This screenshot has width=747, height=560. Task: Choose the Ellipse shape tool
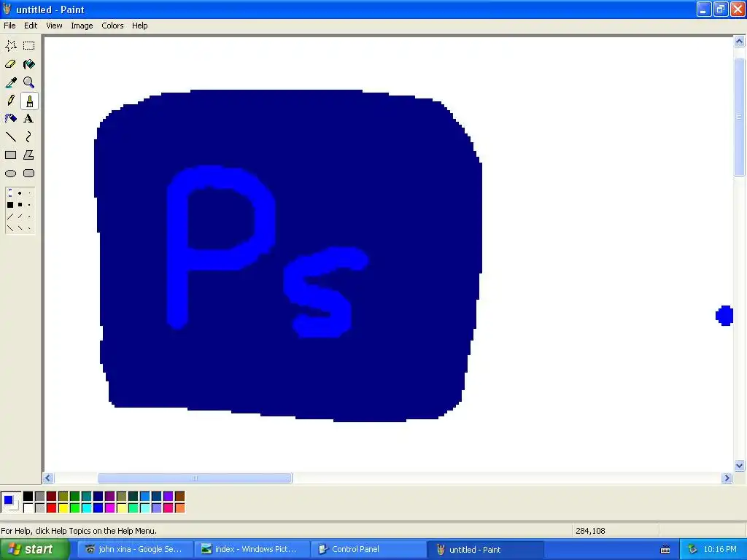tap(10, 174)
